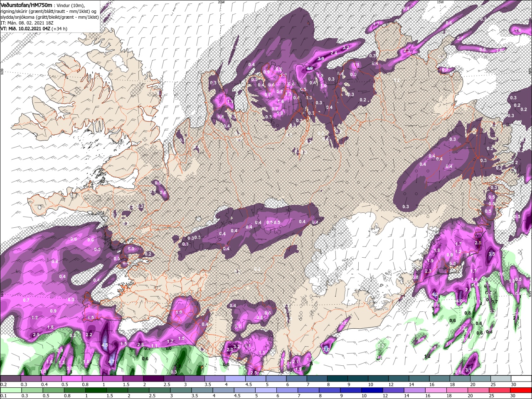Click the 'slydda/snjókoma' header line
This screenshot has width=532, height=399.
tap(49, 17)
